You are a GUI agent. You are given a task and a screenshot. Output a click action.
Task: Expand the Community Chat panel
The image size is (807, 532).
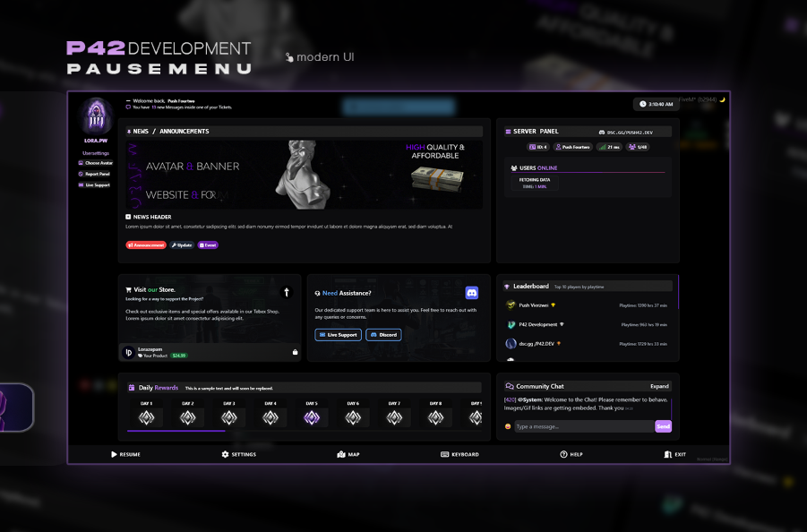[660, 386]
